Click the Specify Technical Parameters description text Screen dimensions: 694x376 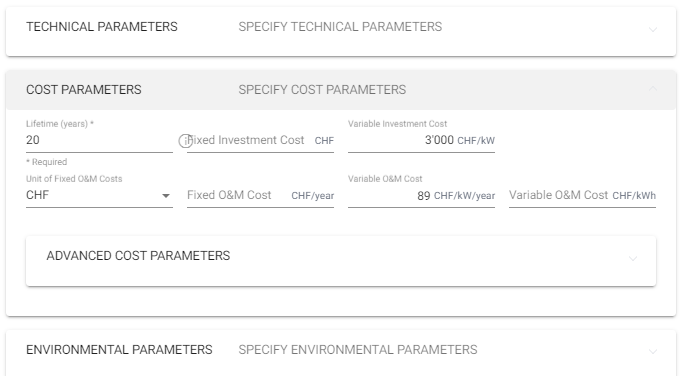(x=340, y=27)
